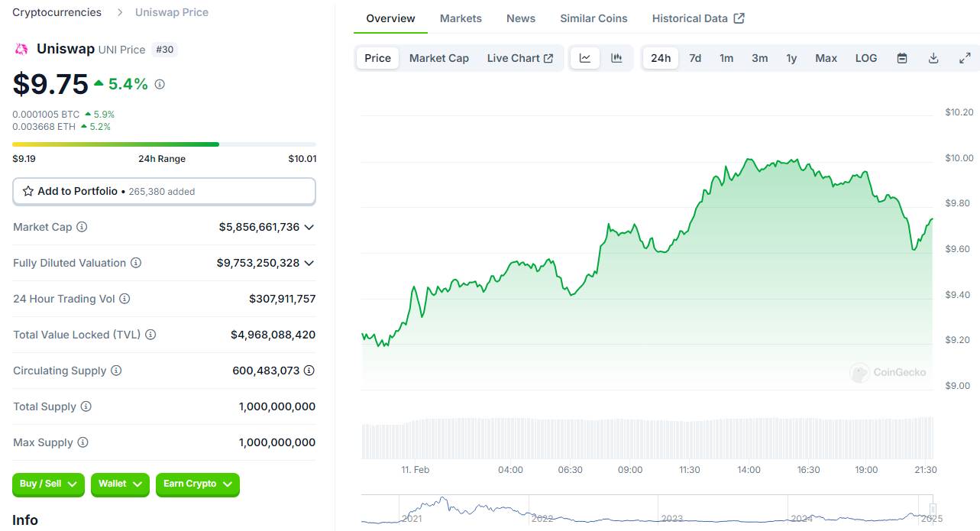The image size is (980, 531).
Task: Download chart data icon
Action: point(933,58)
